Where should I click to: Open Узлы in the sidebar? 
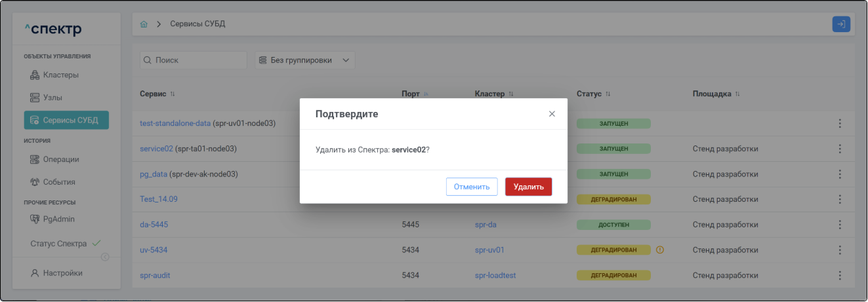point(52,98)
